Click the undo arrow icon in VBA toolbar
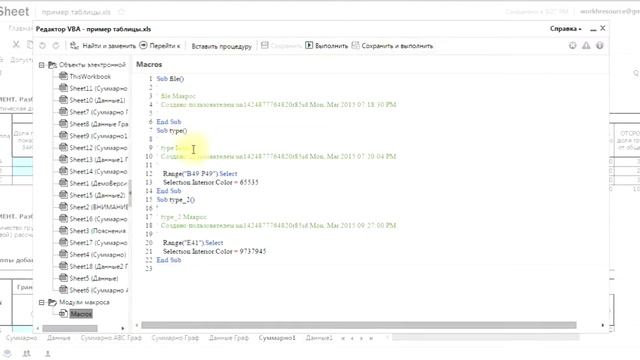The height and width of the screenshot is (360, 640). [42, 46]
